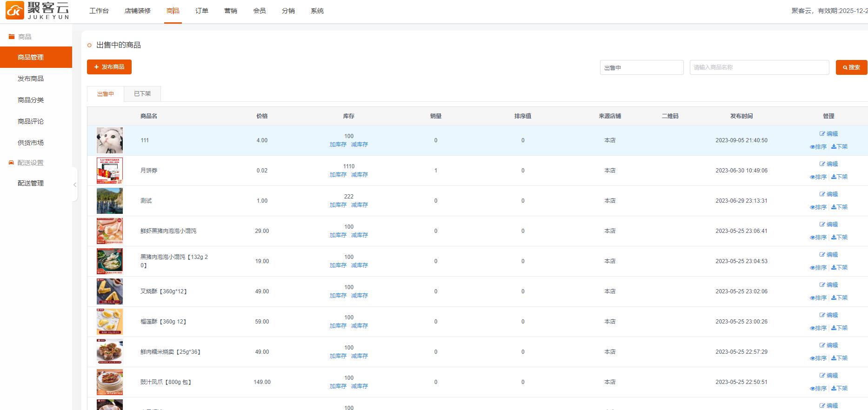Click 减库存 for 榴莲酥
This screenshot has width=868, height=410.
(360, 326)
